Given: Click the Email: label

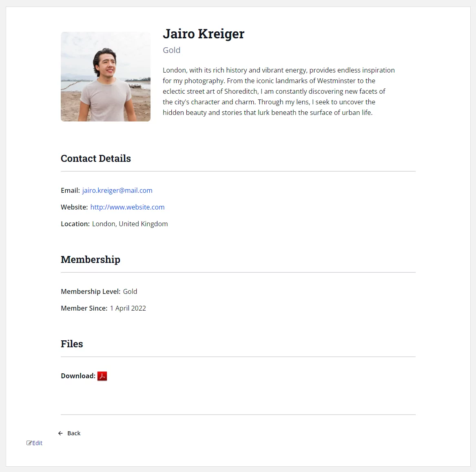Looking at the screenshot, I should [x=70, y=190].
